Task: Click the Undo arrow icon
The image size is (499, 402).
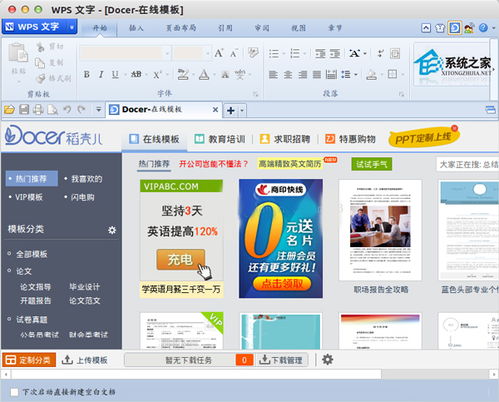Action: (67, 109)
